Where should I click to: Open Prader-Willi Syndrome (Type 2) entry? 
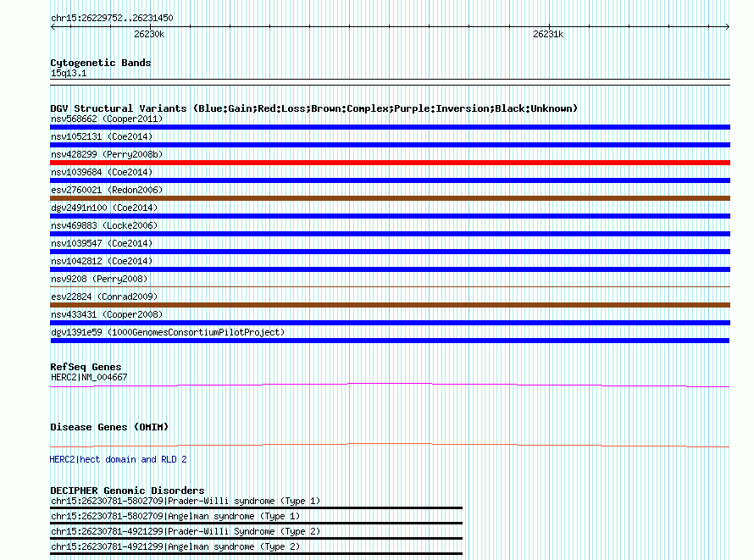186,532
